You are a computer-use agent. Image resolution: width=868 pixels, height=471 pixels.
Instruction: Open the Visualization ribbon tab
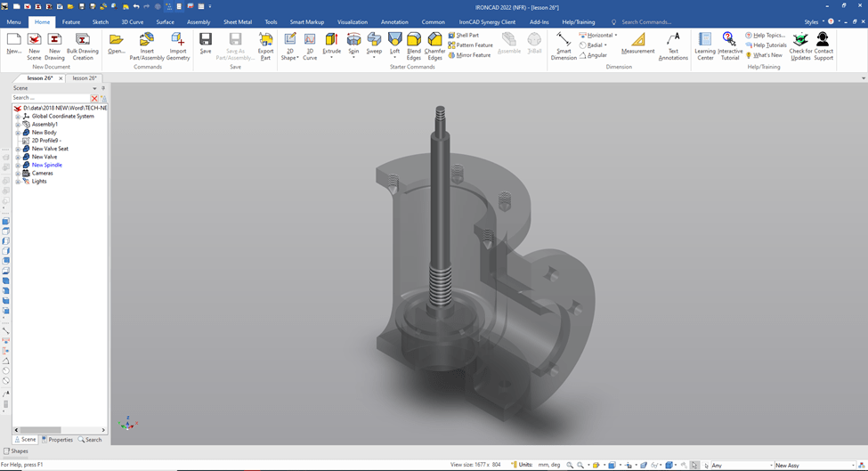(x=352, y=22)
